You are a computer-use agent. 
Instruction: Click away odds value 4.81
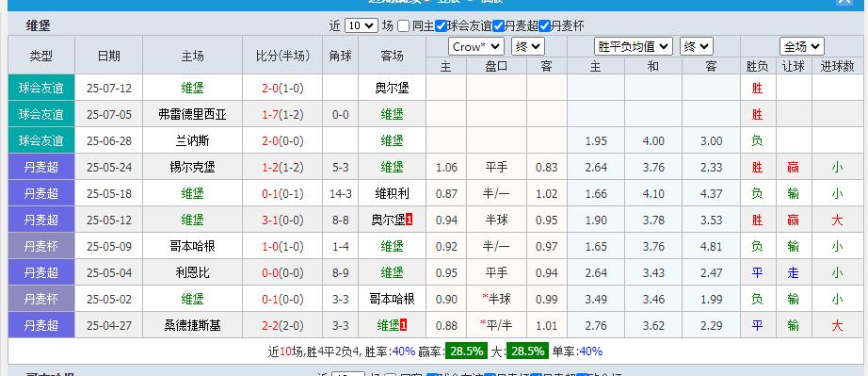712,246
